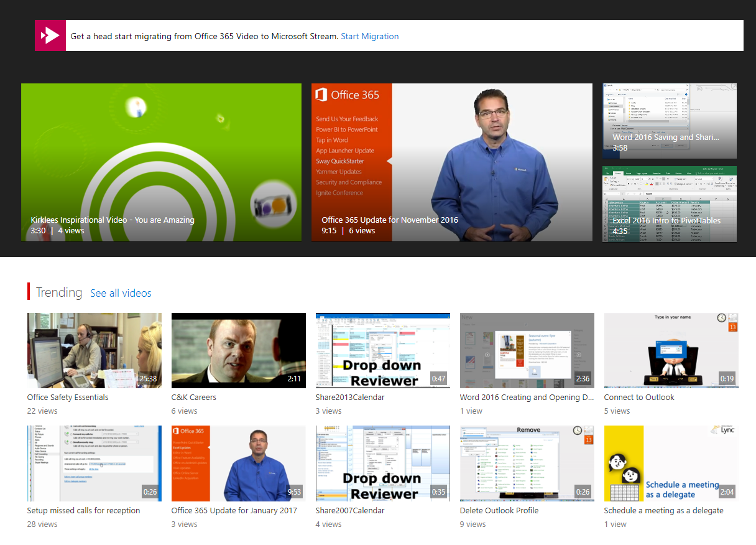Image resolution: width=756 pixels, height=545 pixels.
Task: Click the Share2013Calendar title text
Action: point(350,398)
